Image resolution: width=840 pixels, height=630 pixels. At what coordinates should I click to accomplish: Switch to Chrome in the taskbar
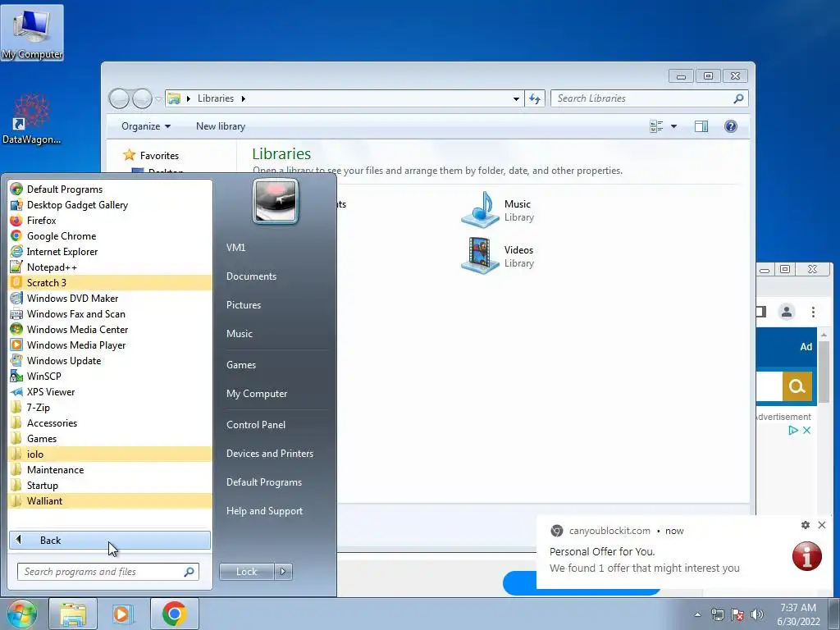click(174, 614)
